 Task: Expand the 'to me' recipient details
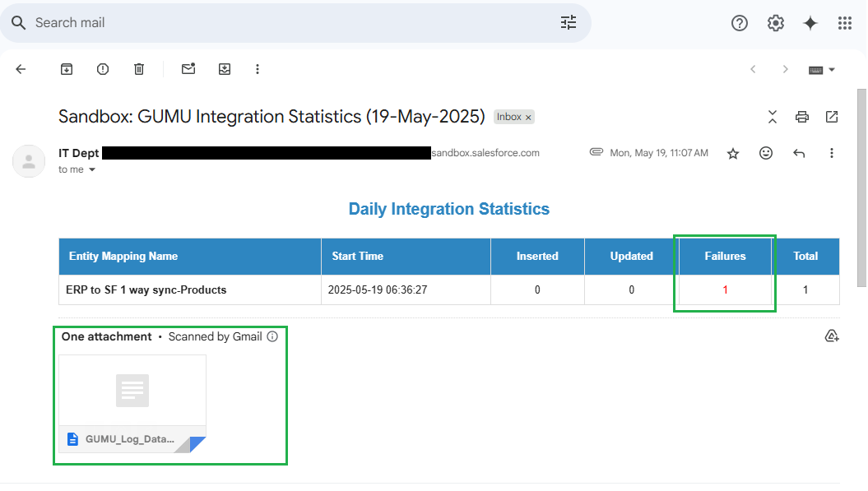tap(92, 170)
